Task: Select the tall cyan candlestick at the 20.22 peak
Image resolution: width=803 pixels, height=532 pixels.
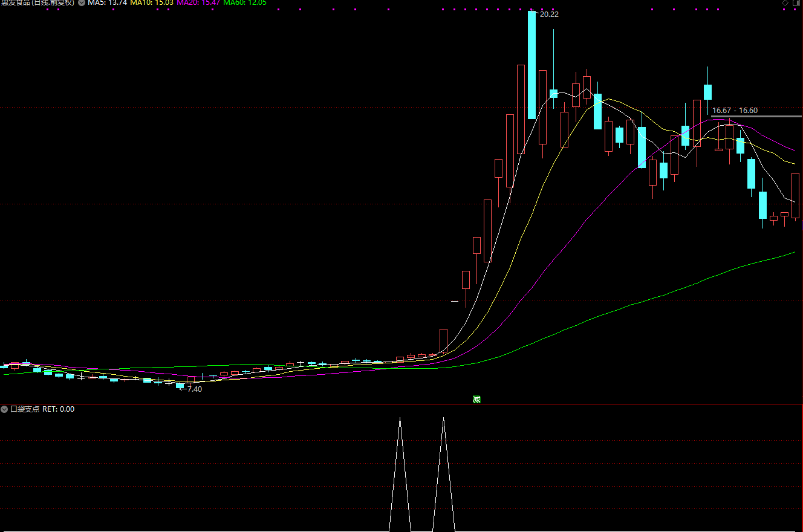Action: coord(532,65)
